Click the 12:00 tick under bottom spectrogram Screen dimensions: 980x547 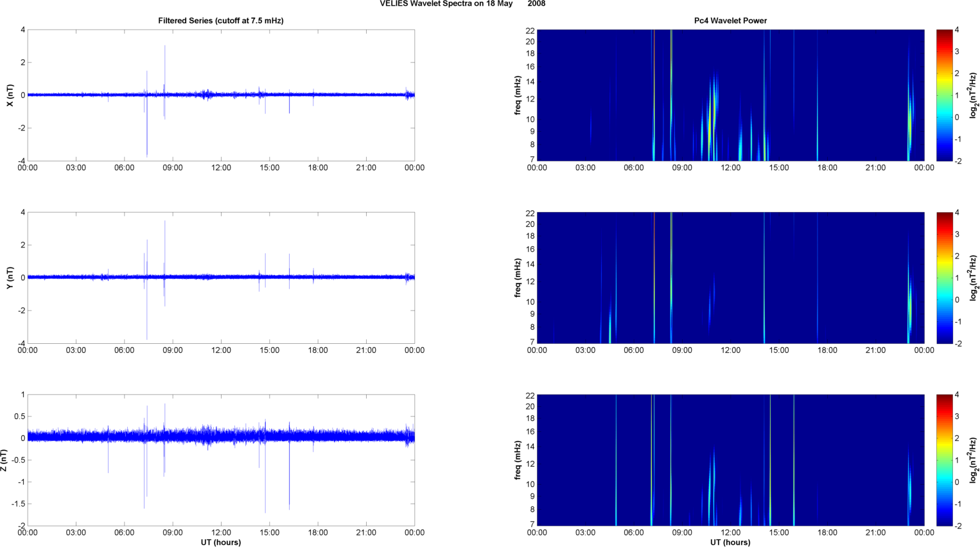730,532
